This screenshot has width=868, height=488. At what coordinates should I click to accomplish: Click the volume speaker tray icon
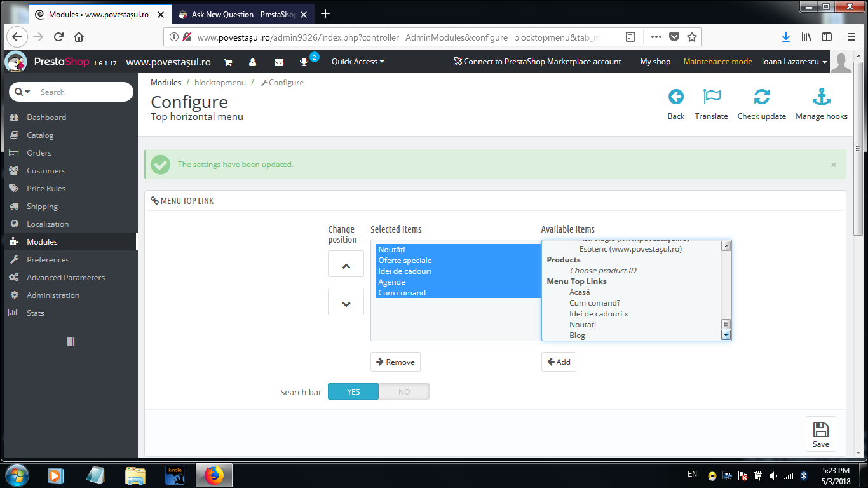pos(773,475)
